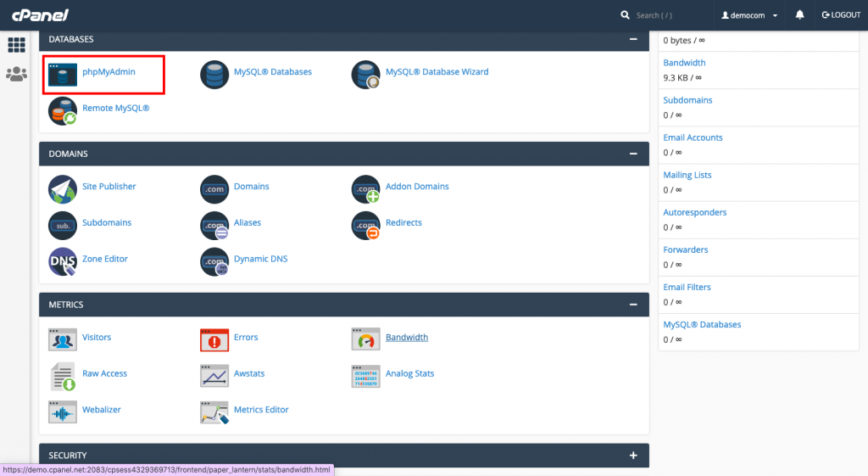Collapse the Databases section

pos(633,39)
